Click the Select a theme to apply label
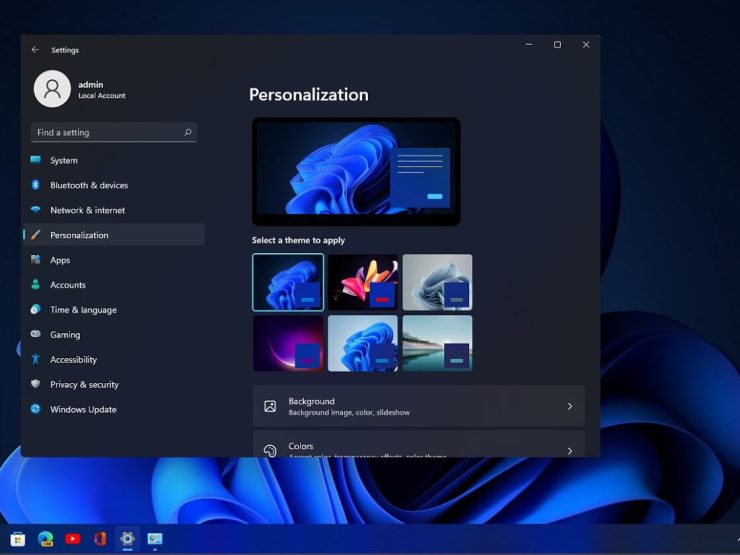The image size is (740, 555). 298,240
